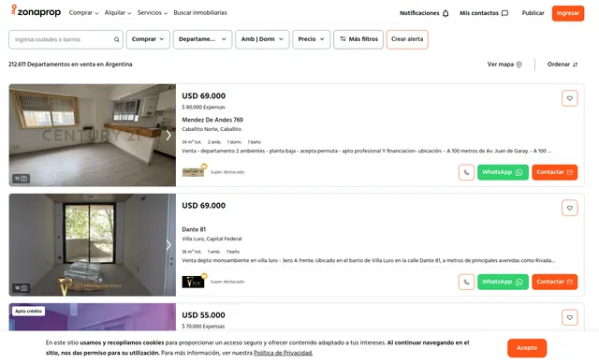Image resolution: width=599 pixels, height=364 pixels.
Task: Show next photo of Mendez De Andes apartment
Action: click(x=168, y=135)
